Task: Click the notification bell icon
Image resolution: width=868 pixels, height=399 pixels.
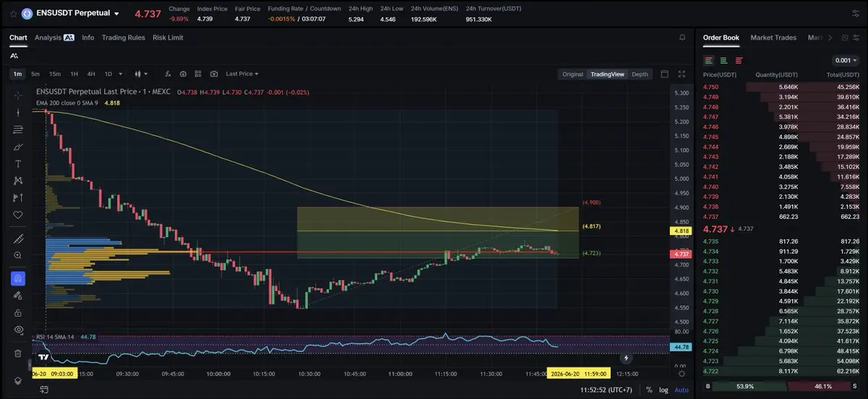Action: point(682,38)
